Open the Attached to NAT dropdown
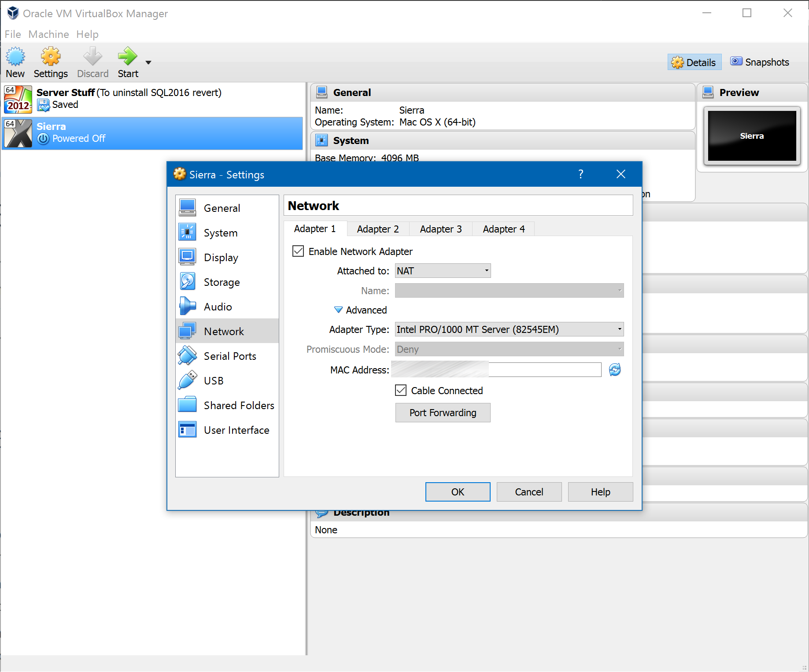Image resolution: width=809 pixels, height=672 pixels. pyautogui.click(x=443, y=271)
